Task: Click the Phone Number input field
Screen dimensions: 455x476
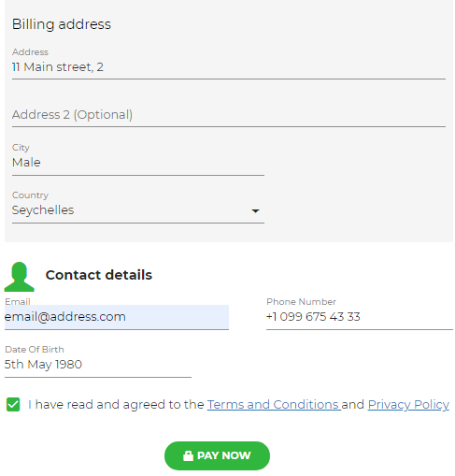Action: (x=360, y=317)
